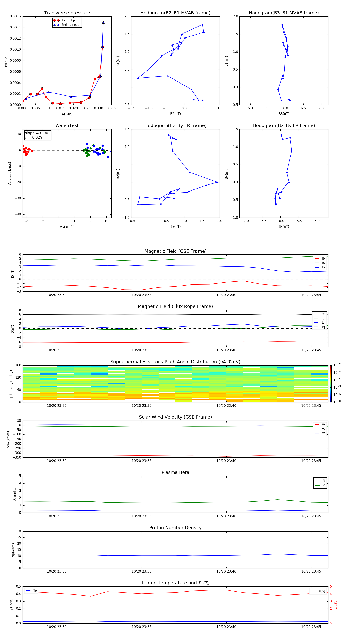Image resolution: width=351 pixels, height=644 pixels.
Task: Click the 'VA(km/s)' axis label of WalenTest
Action: point(67,227)
